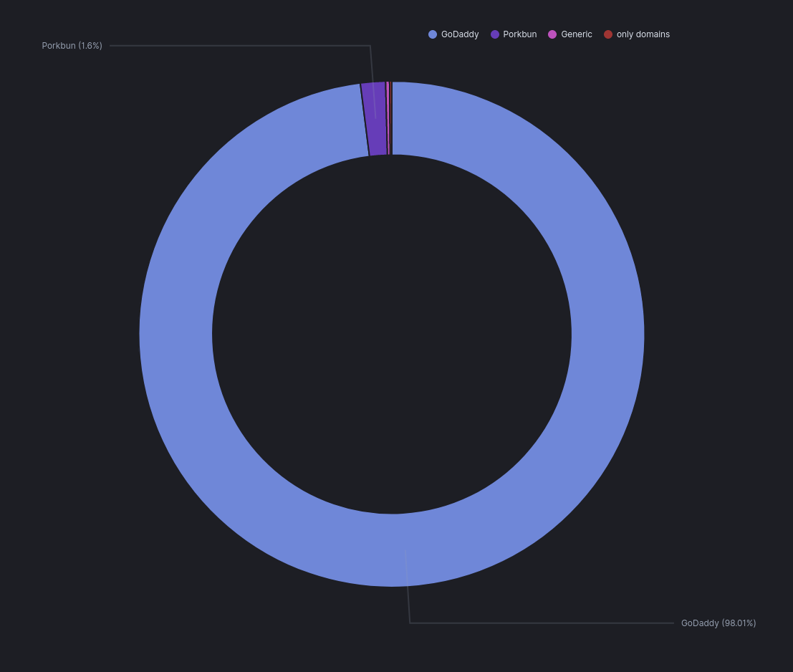The image size is (793, 672).
Task: Disable the only domains legend text entry
Action: click(x=643, y=34)
